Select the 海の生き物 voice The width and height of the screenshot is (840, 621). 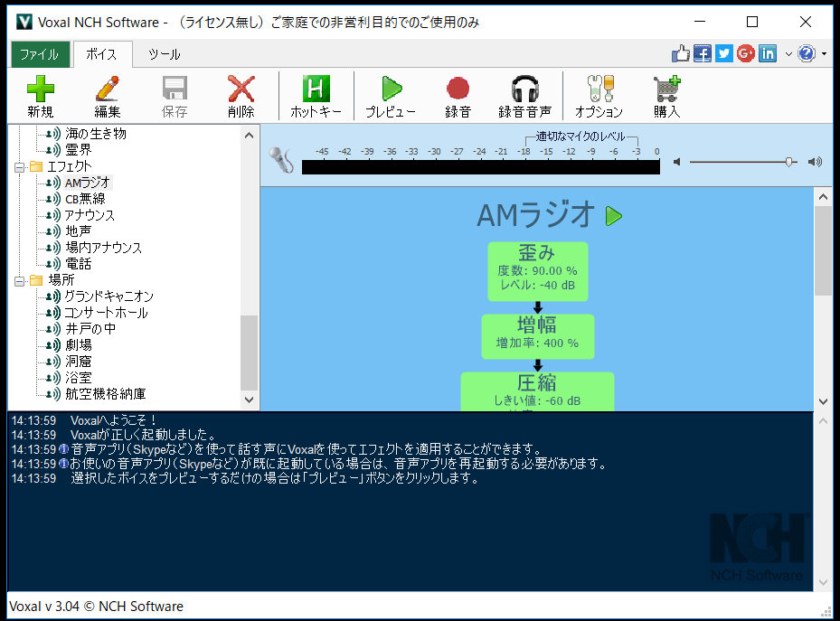(95, 133)
